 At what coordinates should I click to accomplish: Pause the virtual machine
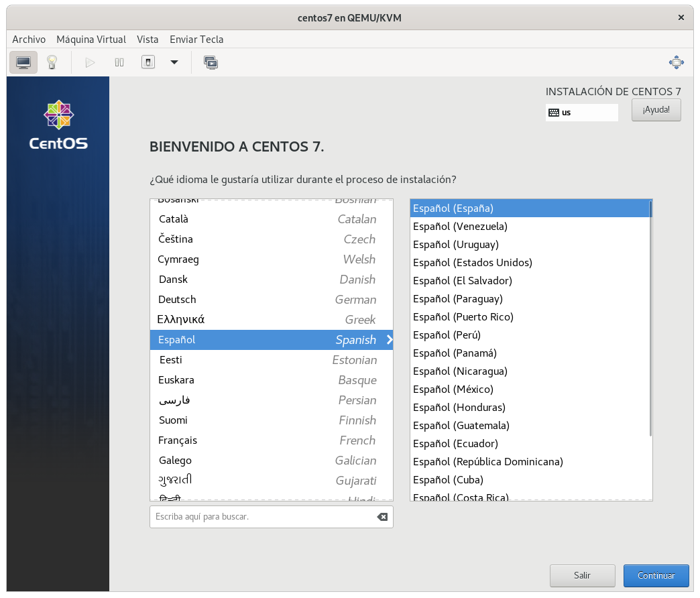pyautogui.click(x=119, y=62)
